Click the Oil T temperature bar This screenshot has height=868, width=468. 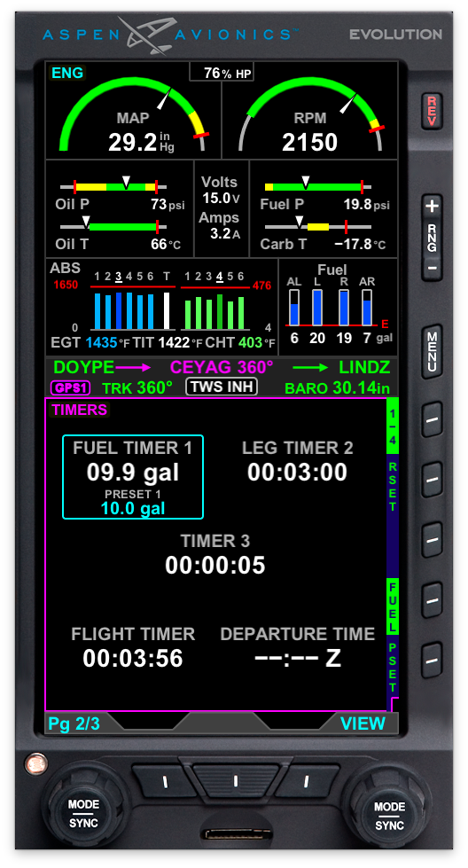[113, 226]
